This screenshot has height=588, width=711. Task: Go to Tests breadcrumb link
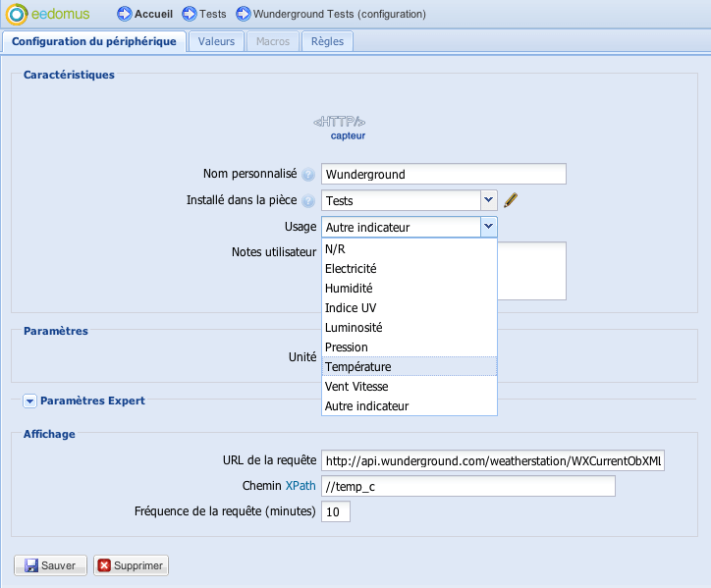click(x=213, y=14)
